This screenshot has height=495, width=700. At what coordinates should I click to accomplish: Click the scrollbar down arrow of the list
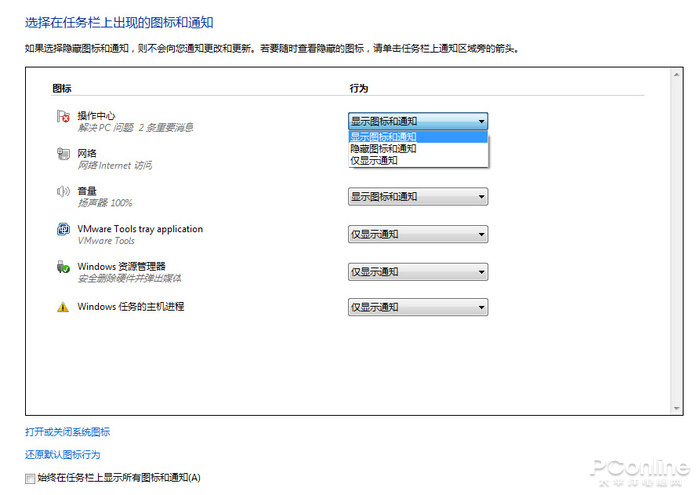(676, 408)
